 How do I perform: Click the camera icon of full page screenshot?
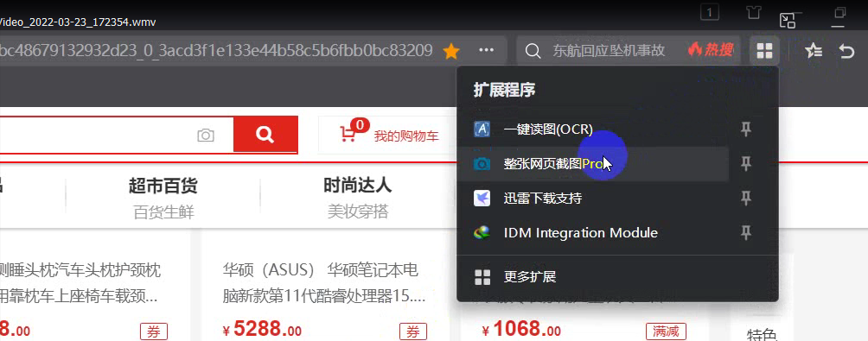point(482,163)
